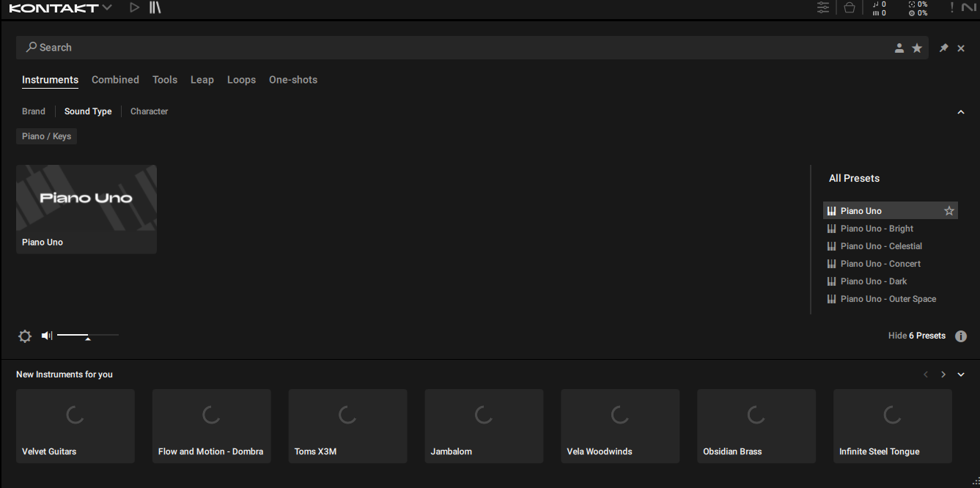Open the Infinite Steel Tongue card
This screenshot has width=980, height=488.
pos(893,426)
